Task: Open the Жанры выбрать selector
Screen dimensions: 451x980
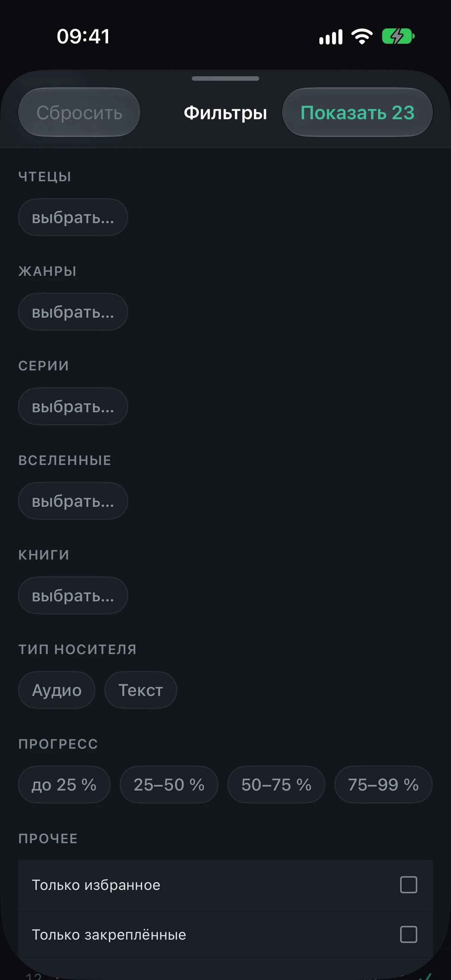Action: point(73,312)
